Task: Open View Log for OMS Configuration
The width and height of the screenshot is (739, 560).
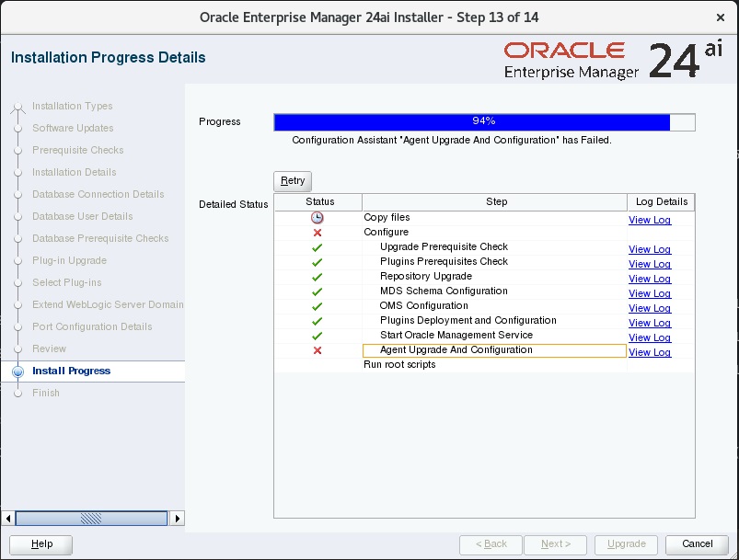Action: tap(650, 308)
